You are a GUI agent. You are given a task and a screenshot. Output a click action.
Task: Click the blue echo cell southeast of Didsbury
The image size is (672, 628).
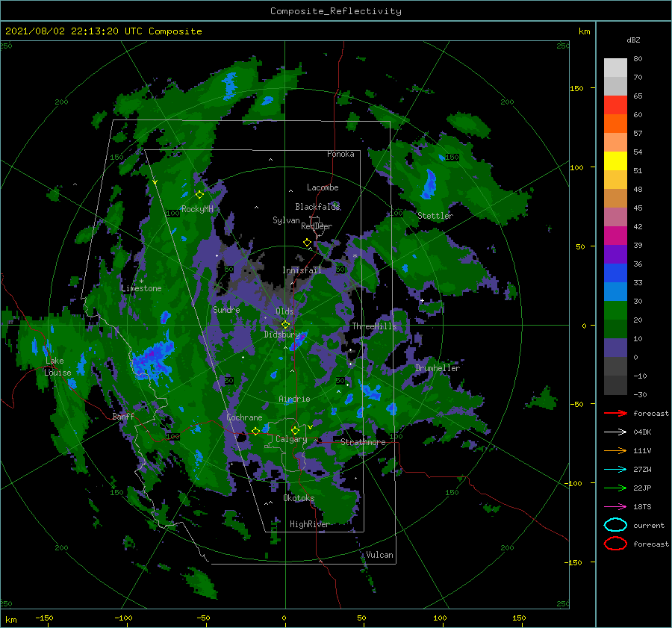pyautogui.click(x=299, y=340)
